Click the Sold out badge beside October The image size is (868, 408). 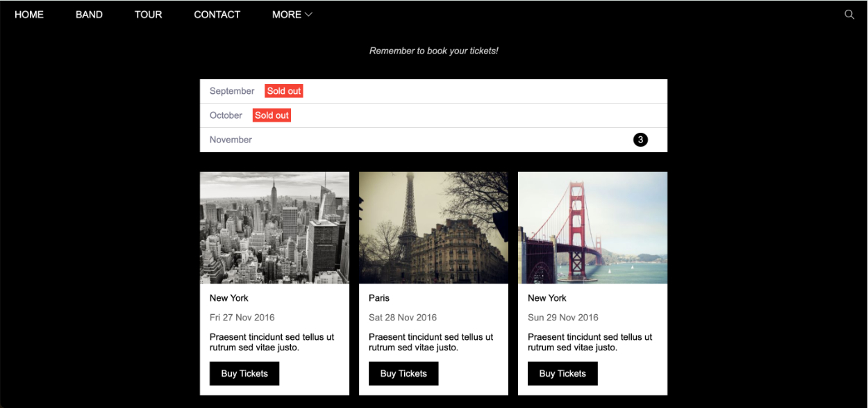(x=272, y=115)
